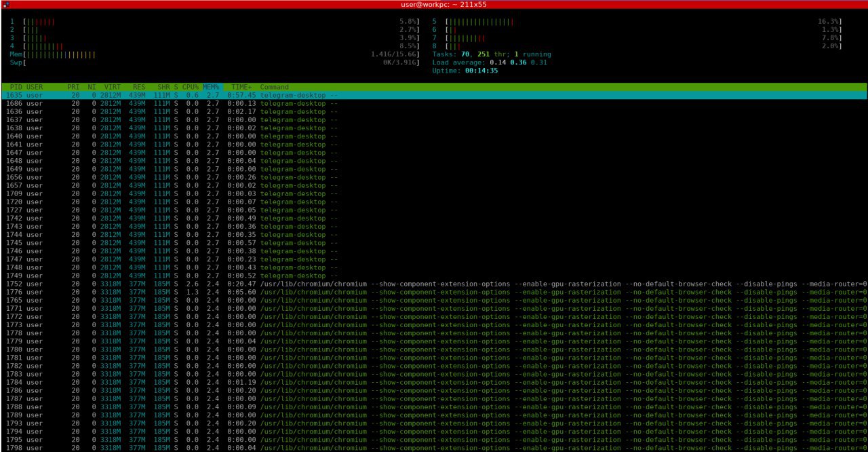Click the CPU 7 usage meter
Screen dimensions: 868x452
click(637, 38)
